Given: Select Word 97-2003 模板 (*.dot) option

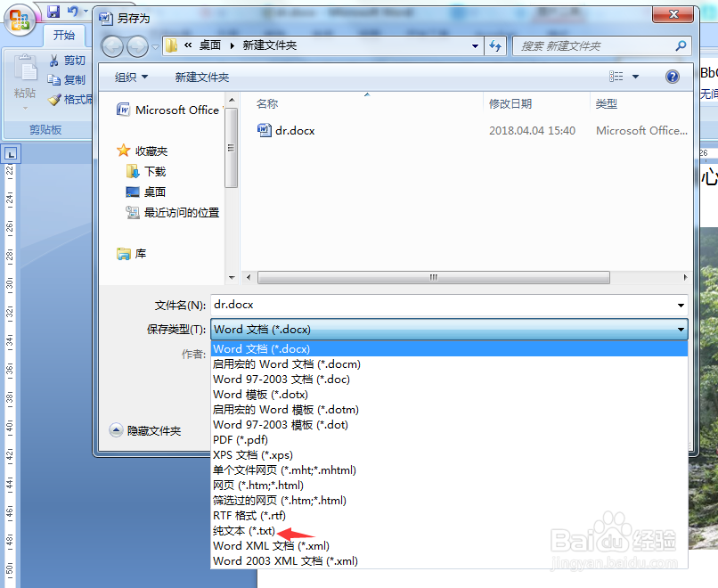Looking at the screenshot, I should tap(449, 424).
